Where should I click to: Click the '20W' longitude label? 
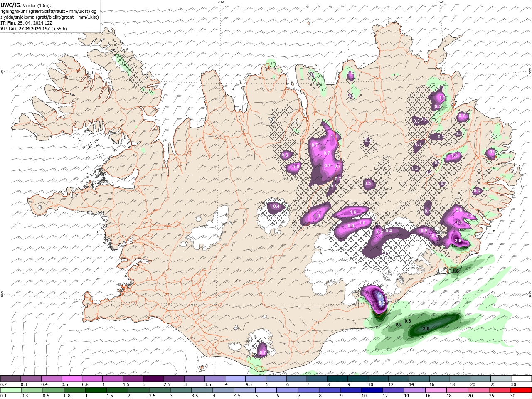point(221,2)
